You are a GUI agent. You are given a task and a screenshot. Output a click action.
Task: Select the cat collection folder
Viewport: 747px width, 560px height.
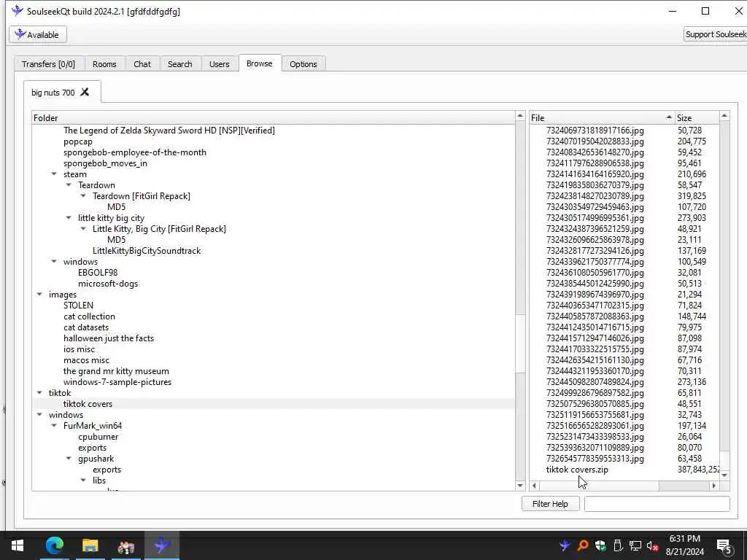89,316
